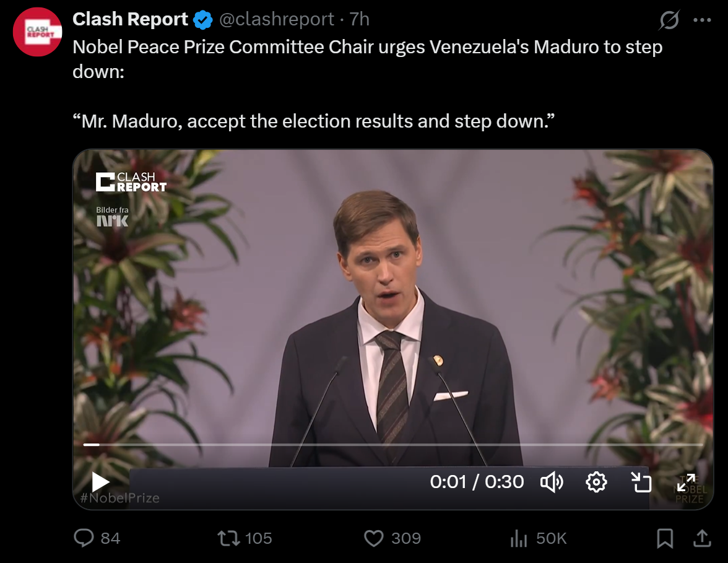
Task: Mute the video with the speaker icon
Action: pyautogui.click(x=552, y=482)
